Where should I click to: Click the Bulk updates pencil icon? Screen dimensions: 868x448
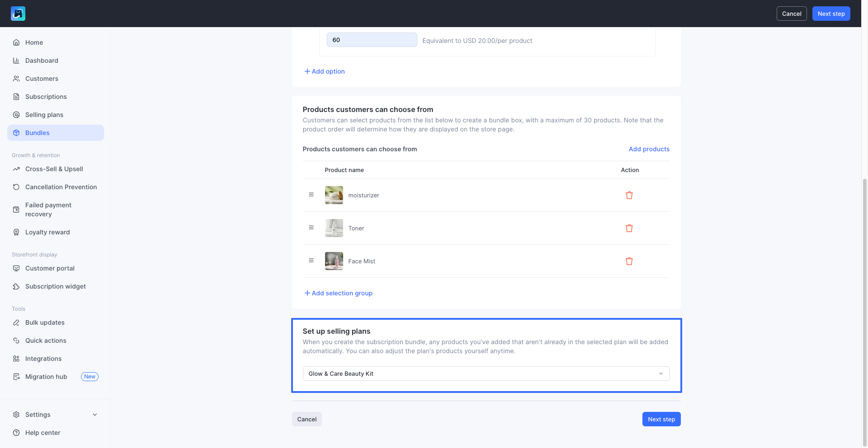[x=16, y=322]
